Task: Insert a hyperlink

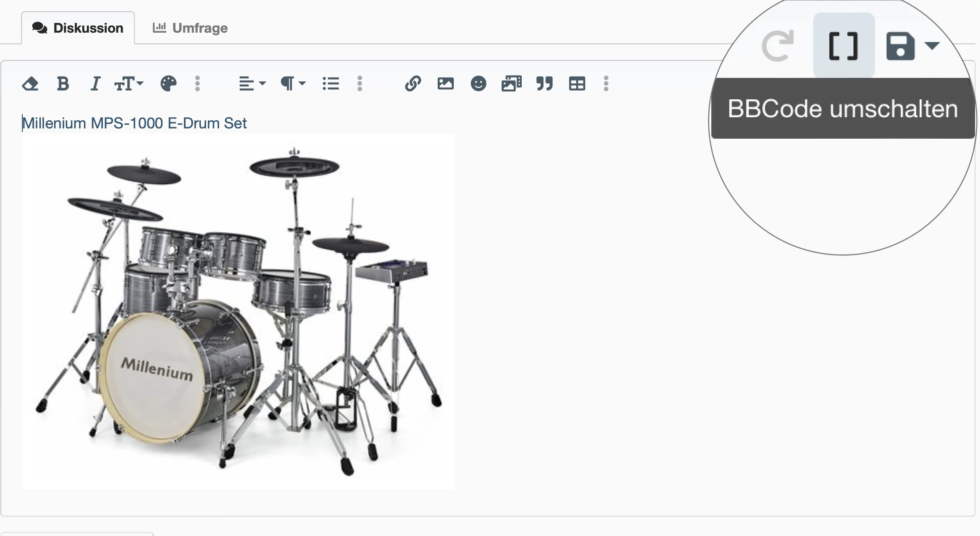Action: point(413,84)
